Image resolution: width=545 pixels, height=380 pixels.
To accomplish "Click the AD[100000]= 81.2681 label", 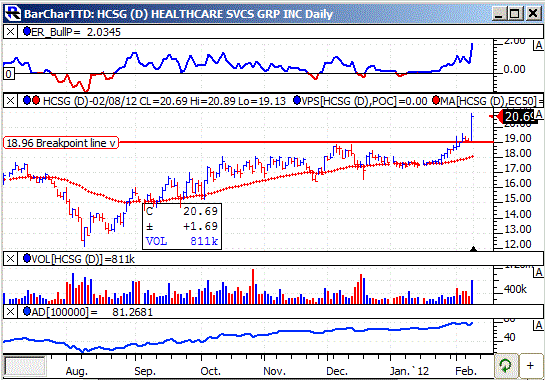I will tap(92, 312).
